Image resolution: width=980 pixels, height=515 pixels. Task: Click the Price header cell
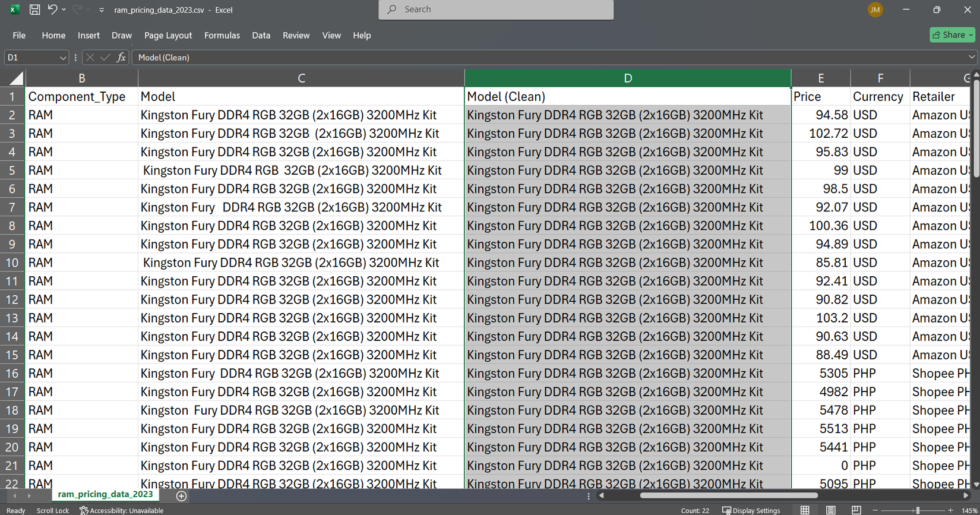pos(821,97)
